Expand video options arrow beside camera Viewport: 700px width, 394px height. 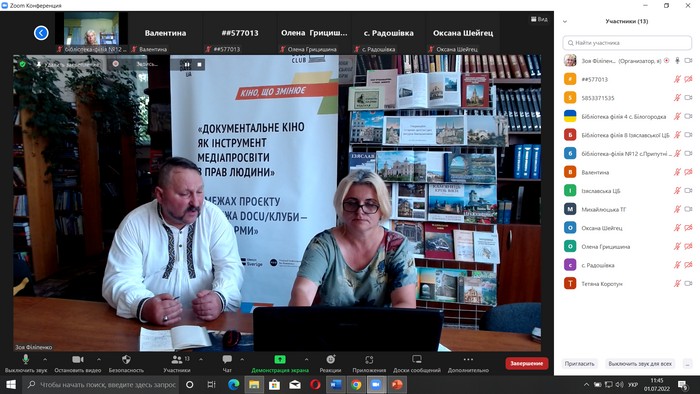pos(99,359)
